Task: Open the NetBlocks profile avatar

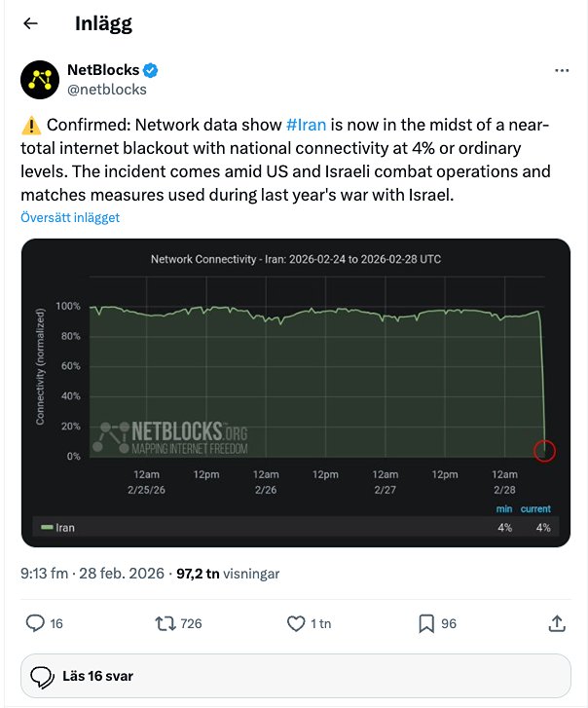Action: [x=40, y=80]
